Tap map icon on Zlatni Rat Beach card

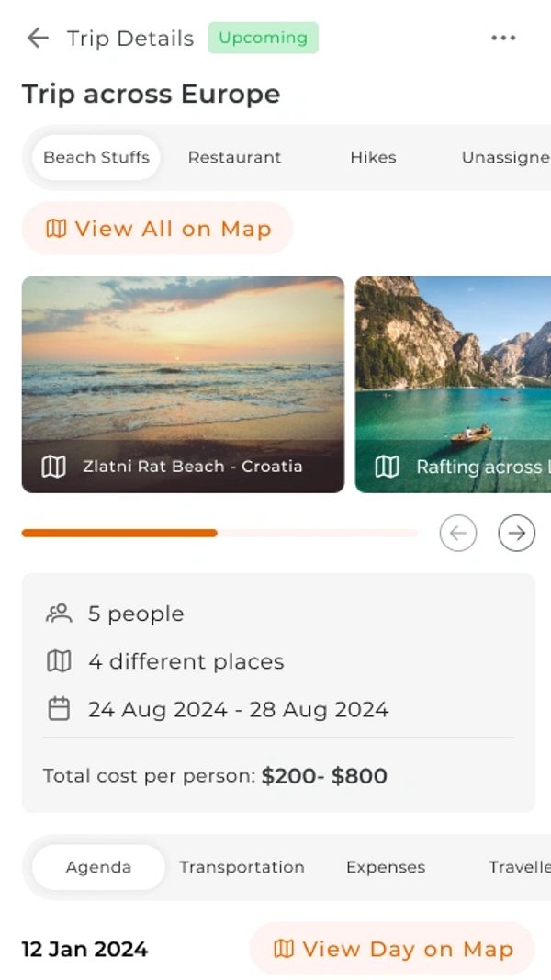click(x=54, y=467)
